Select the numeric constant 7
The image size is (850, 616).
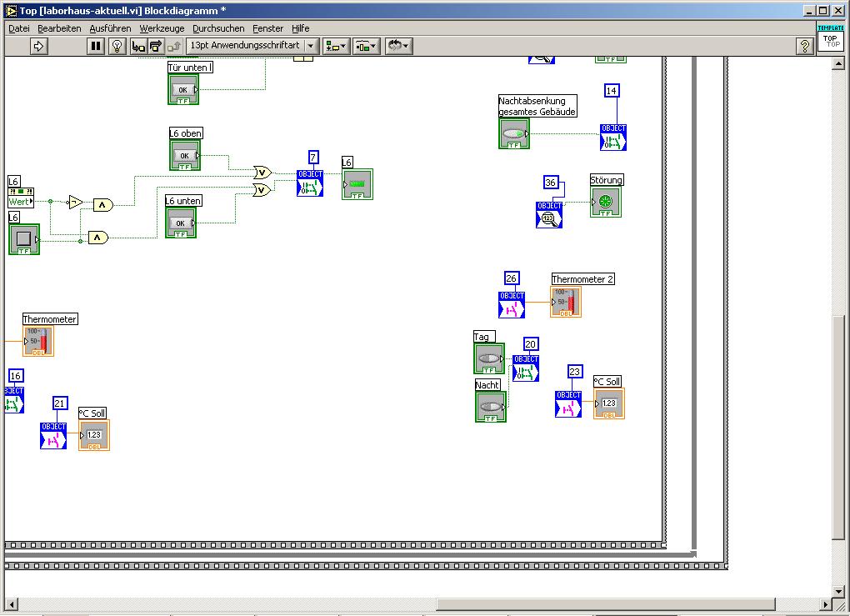(x=313, y=158)
